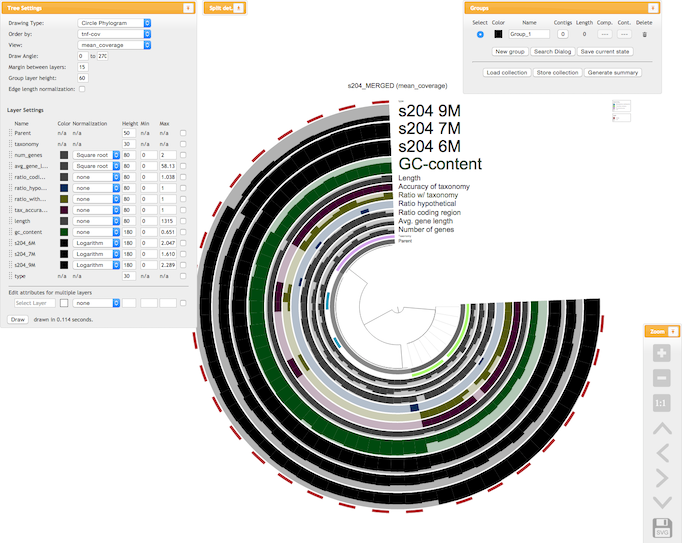Click the Draw button
Viewport: 682px width, 543px height.
18,319
